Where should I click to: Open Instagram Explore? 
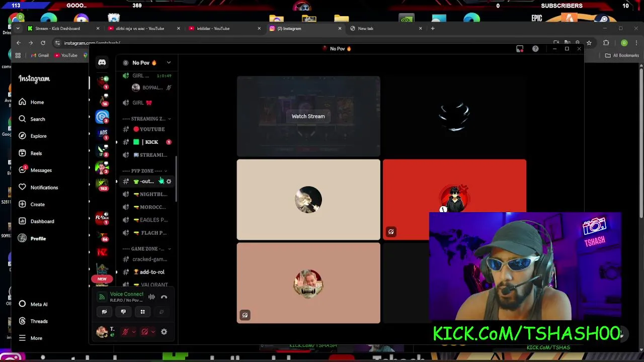(33, 136)
